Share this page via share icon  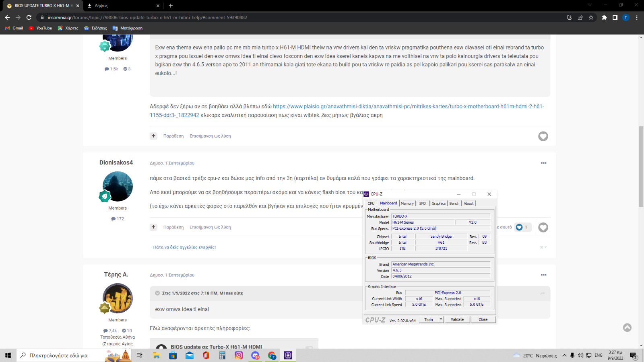580,17
